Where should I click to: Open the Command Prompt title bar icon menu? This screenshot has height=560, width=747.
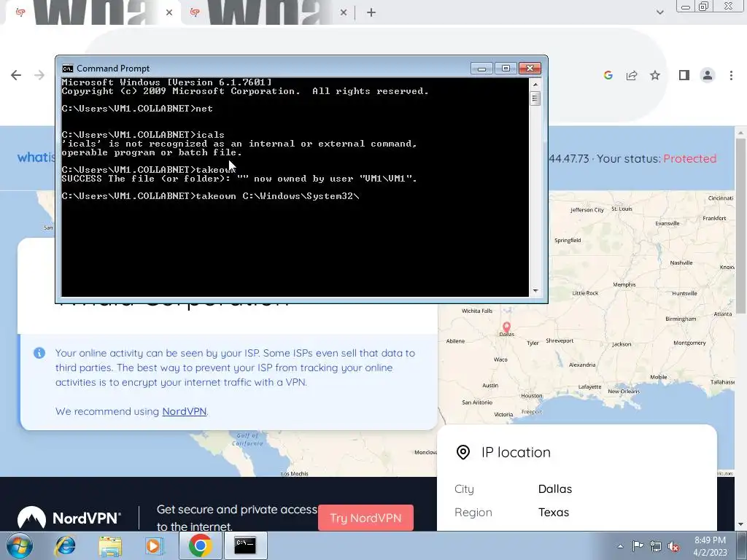pyautogui.click(x=68, y=69)
